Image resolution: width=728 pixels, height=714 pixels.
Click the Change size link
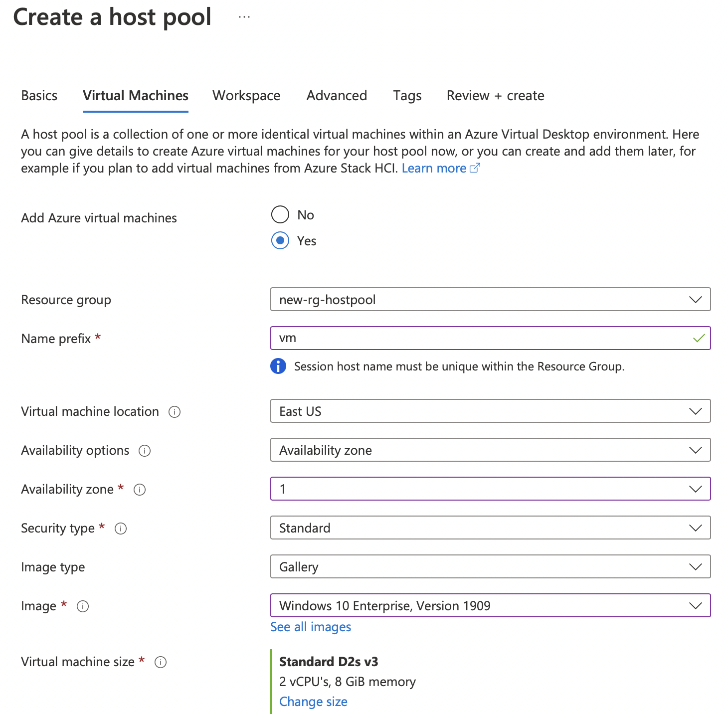click(x=313, y=702)
